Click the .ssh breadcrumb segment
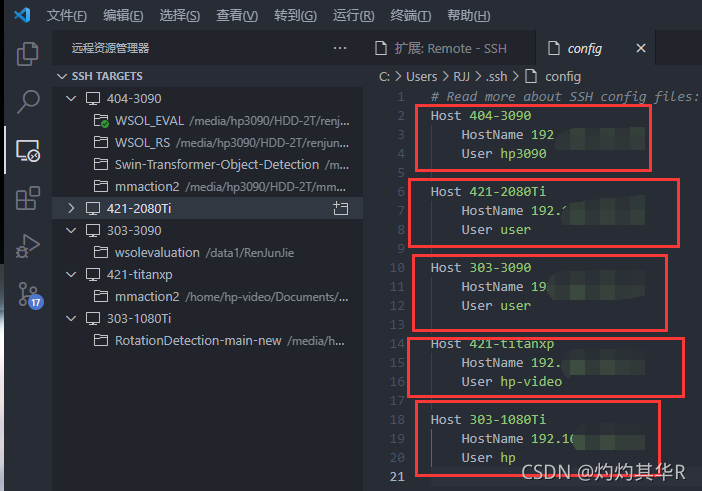Image resolution: width=702 pixels, height=491 pixels. pos(497,77)
